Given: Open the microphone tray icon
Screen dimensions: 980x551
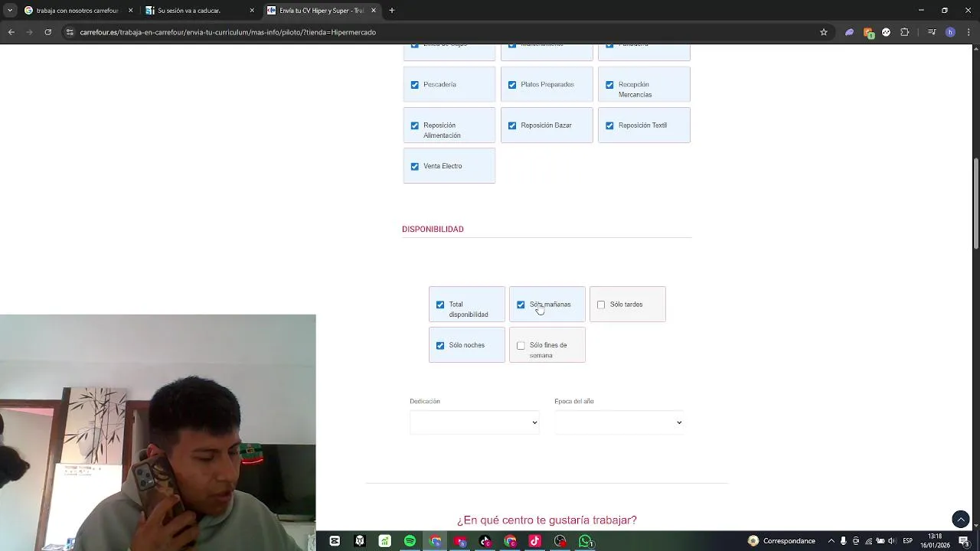Looking at the screenshot, I should pyautogui.click(x=843, y=541).
